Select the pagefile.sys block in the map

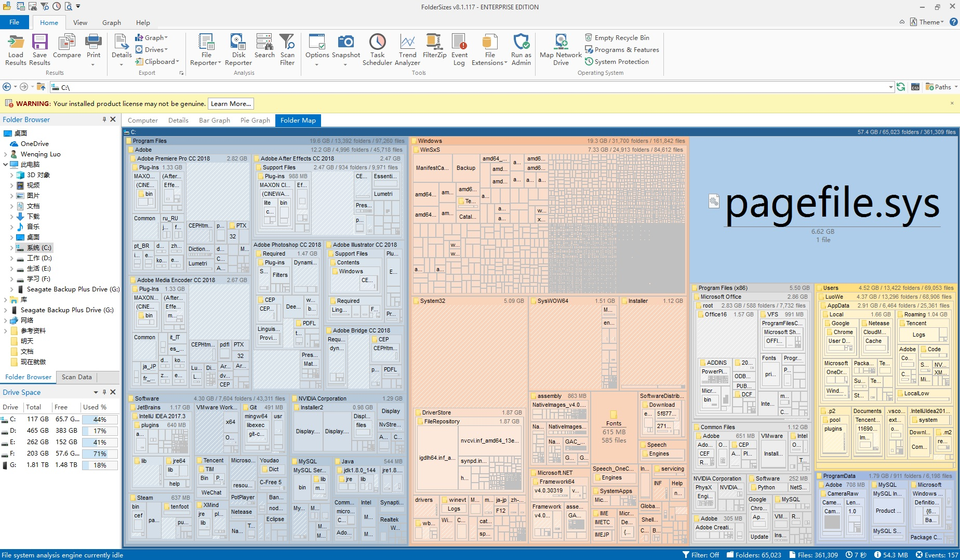pos(824,210)
